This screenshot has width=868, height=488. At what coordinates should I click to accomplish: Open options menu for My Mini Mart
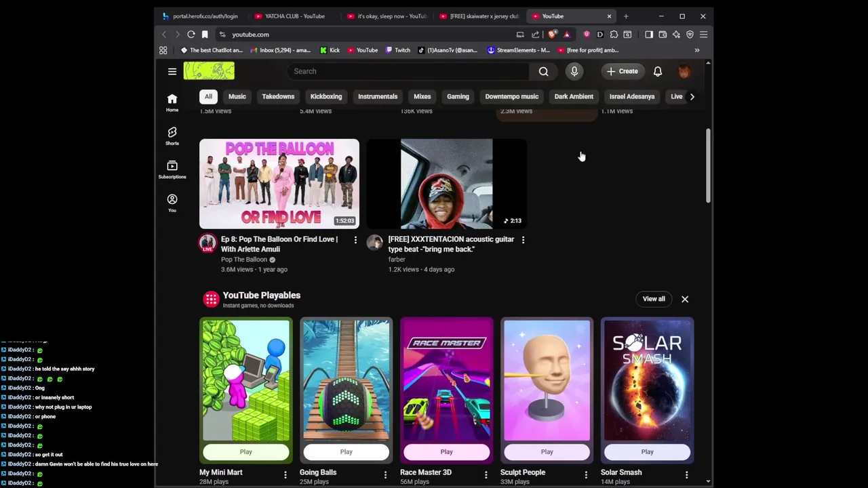coord(285,475)
